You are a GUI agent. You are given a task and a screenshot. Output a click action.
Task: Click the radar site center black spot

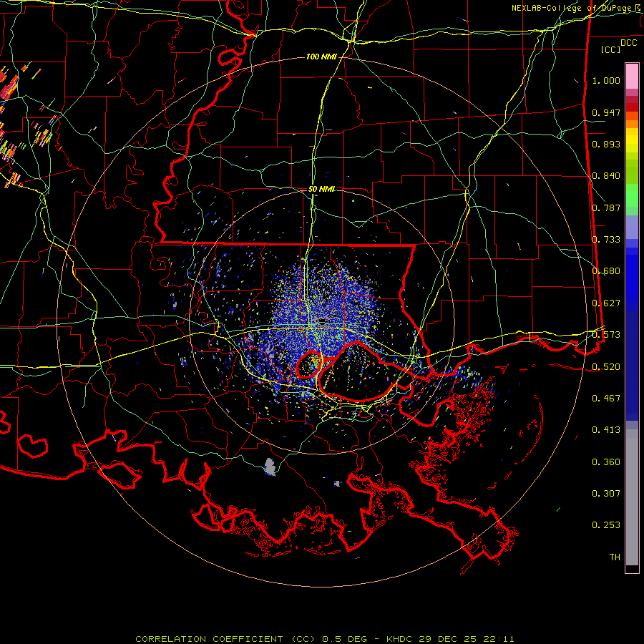pyautogui.click(x=323, y=321)
